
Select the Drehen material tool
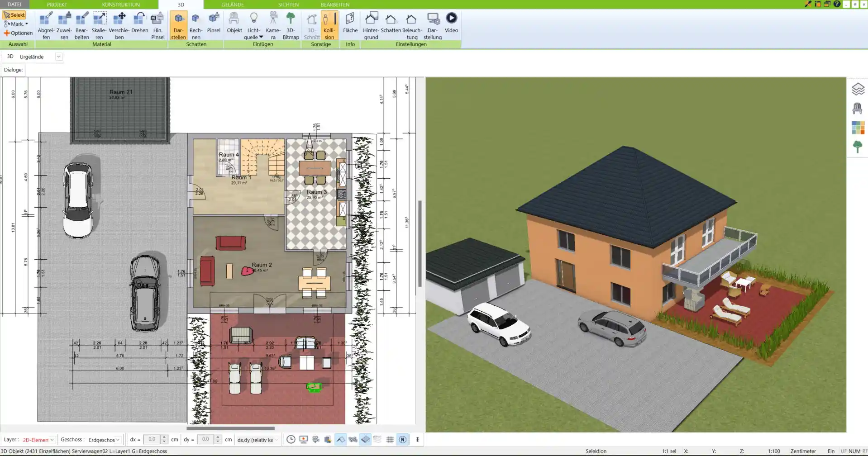(x=139, y=23)
